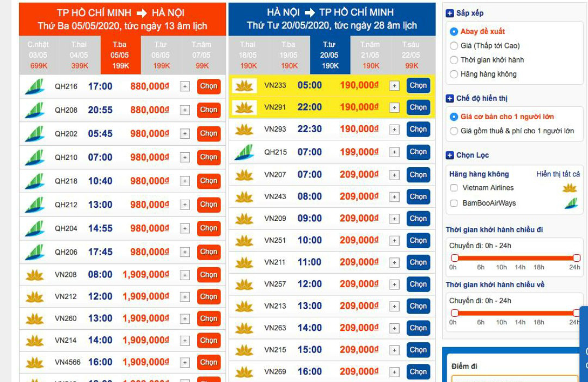
Task: Click Vietnam Airlines lotus logo for VN208
Action: point(35,275)
